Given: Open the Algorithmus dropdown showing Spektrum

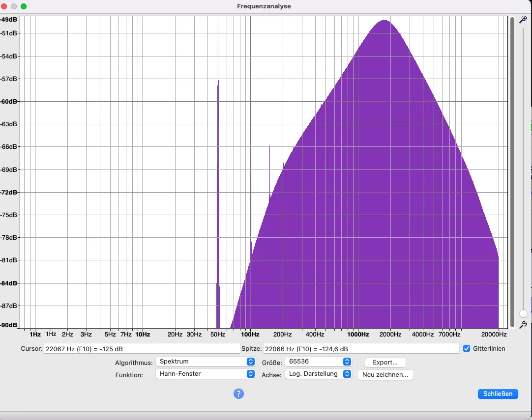Looking at the screenshot, I should [206, 362].
